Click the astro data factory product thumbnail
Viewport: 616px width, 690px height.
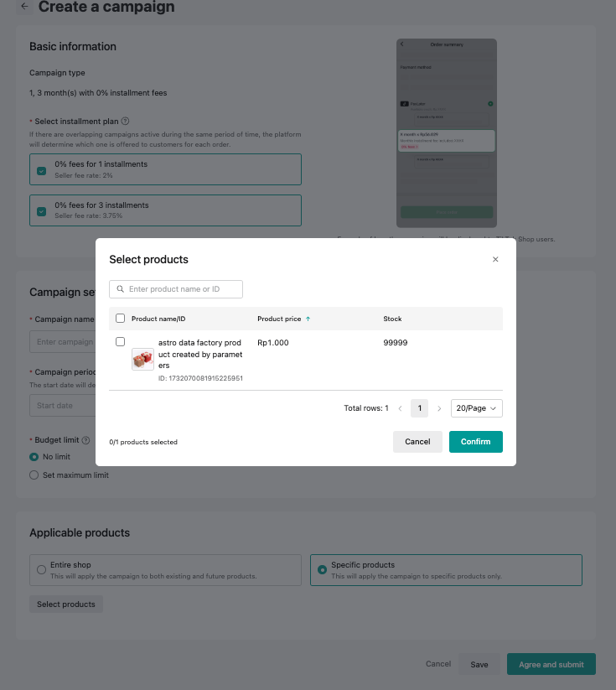coord(142,359)
